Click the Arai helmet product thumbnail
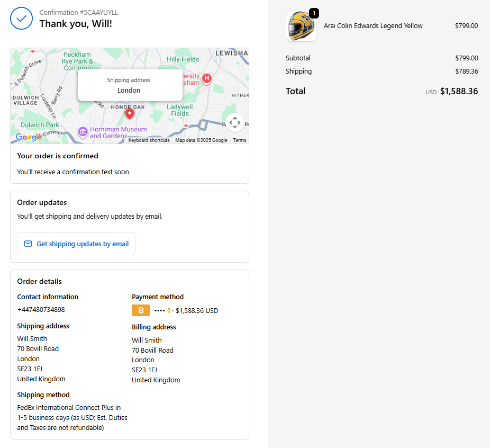 tap(301, 26)
